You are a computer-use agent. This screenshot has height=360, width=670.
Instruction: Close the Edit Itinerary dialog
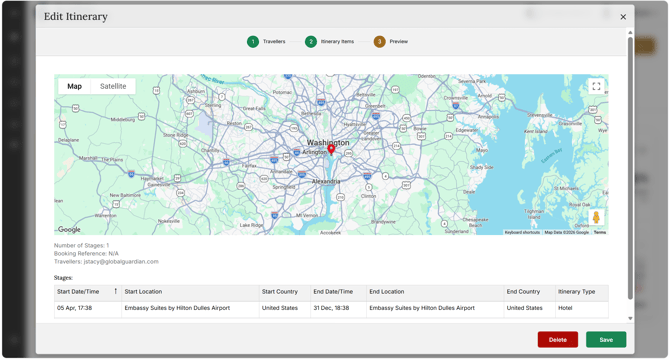[623, 17]
